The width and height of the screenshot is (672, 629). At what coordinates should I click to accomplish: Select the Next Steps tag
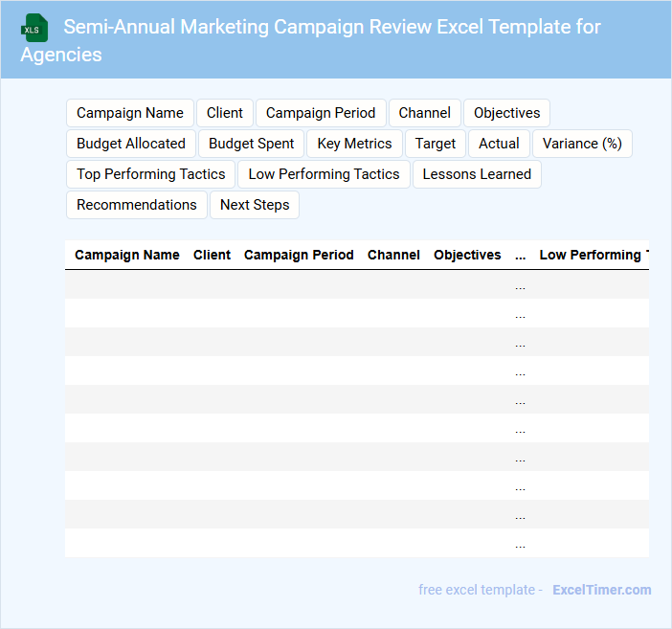[x=255, y=205]
